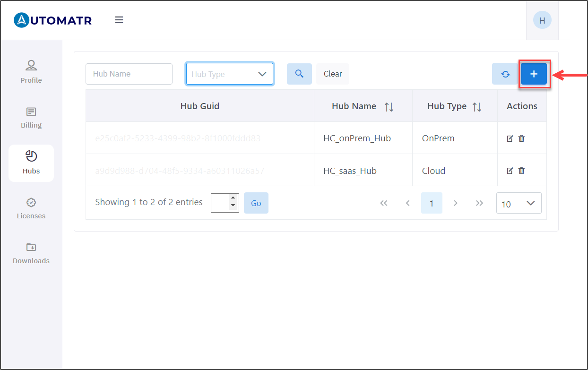Viewport: 588px width, 370px height.
Task: Jump to last page
Action: pos(479,203)
